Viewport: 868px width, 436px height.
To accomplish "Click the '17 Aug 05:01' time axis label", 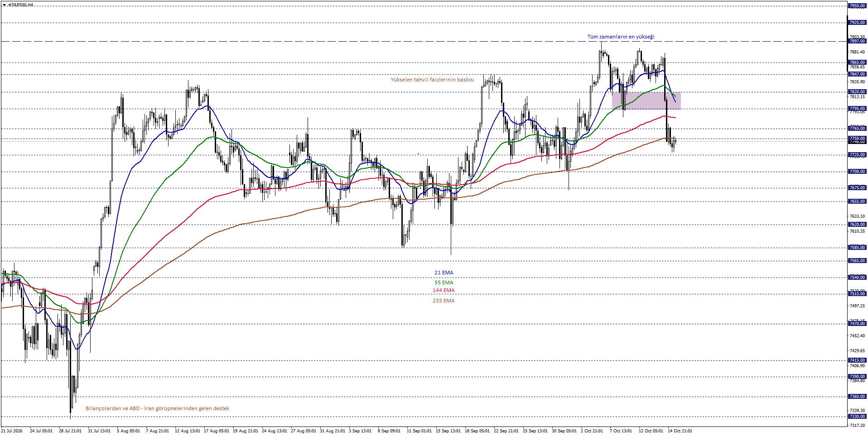I will tap(216, 431).
